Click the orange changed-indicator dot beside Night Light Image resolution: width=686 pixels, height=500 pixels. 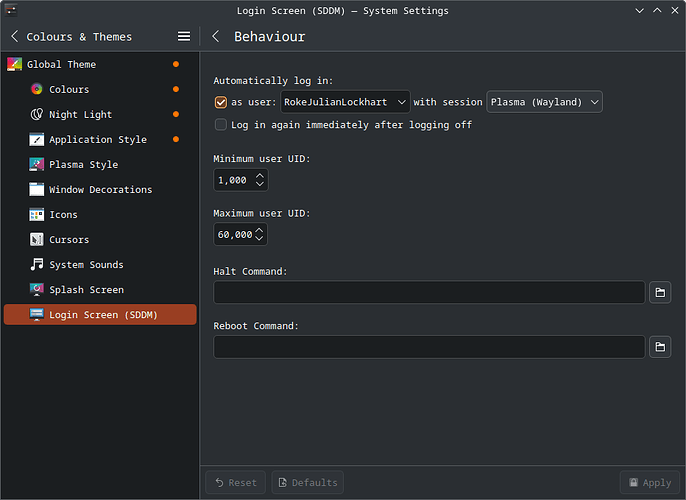coord(176,114)
